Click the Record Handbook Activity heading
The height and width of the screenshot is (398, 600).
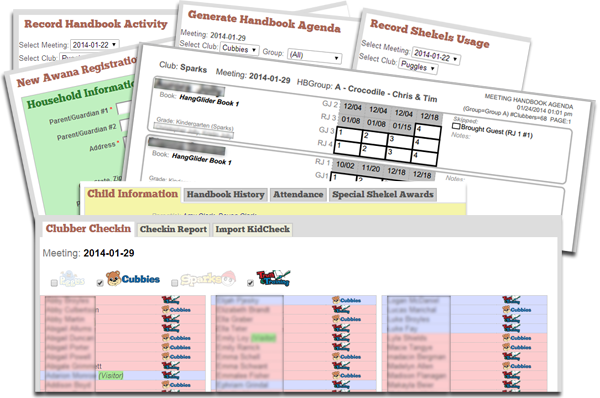pos(96,24)
